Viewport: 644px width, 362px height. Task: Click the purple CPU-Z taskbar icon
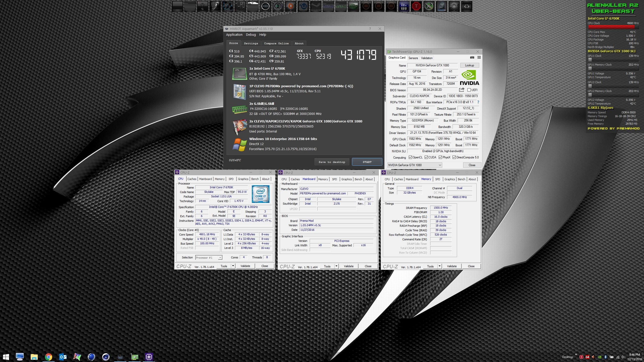(149, 357)
